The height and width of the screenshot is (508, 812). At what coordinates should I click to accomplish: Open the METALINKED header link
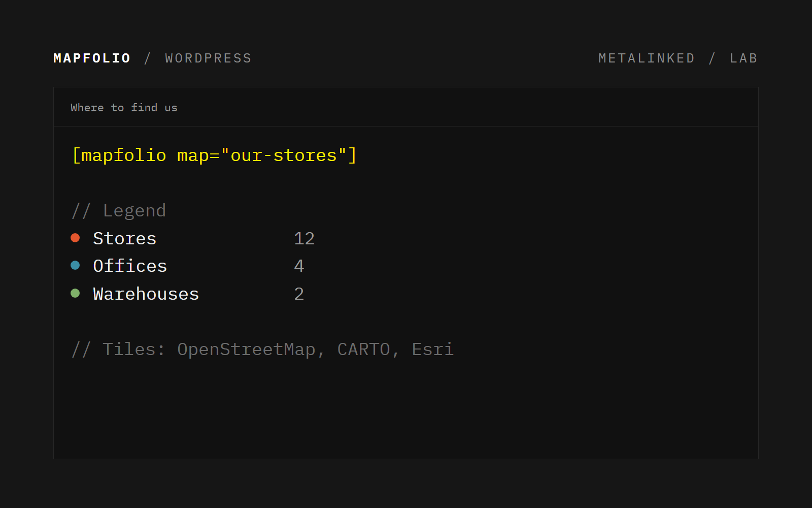tap(647, 58)
